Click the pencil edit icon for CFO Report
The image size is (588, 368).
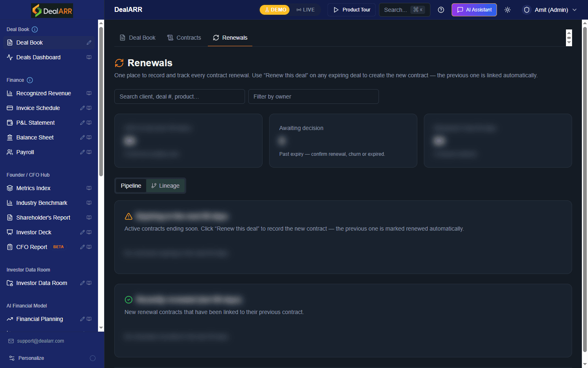[x=82, y=247]
